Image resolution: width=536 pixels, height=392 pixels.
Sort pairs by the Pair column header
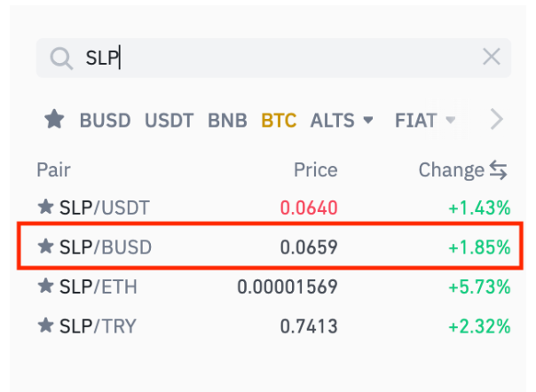click(53, 170)
